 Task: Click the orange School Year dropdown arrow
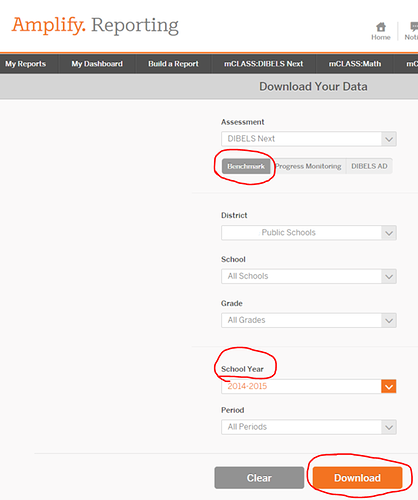389,387
